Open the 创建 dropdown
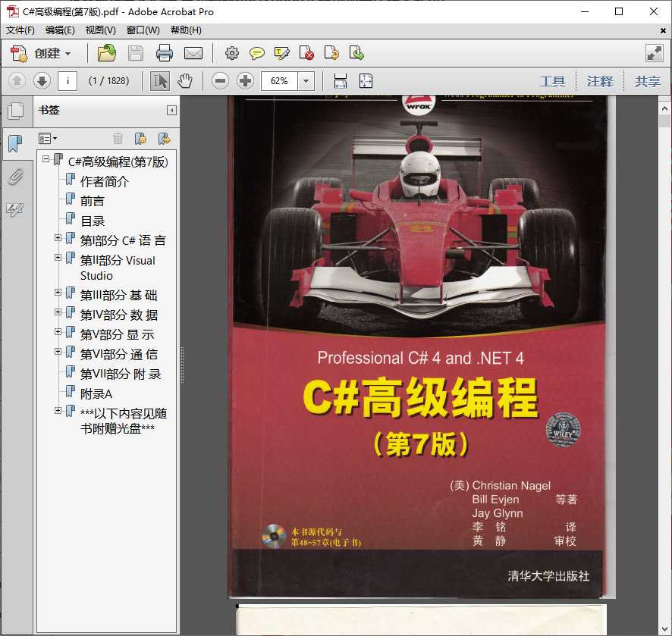The height and width of the screenshot is (636, 672). pyautogui.click(x=51, y=53)
